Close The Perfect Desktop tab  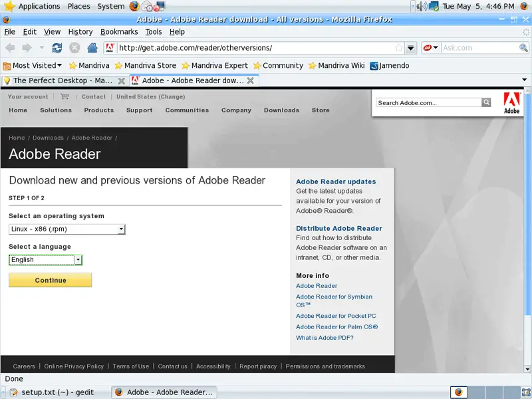click(x=121, y=80)
